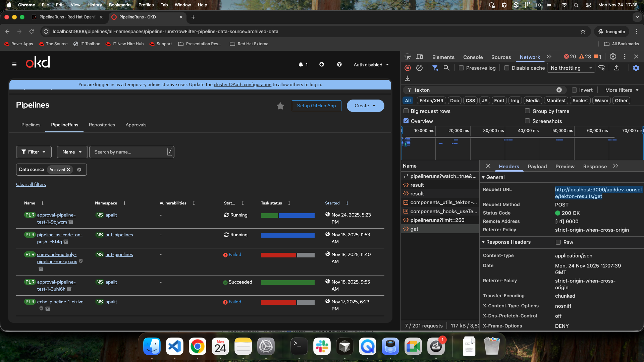Screen dimensions: 644x362
Task: Open the No throttling dropdown
Action: tap(571, 68)
